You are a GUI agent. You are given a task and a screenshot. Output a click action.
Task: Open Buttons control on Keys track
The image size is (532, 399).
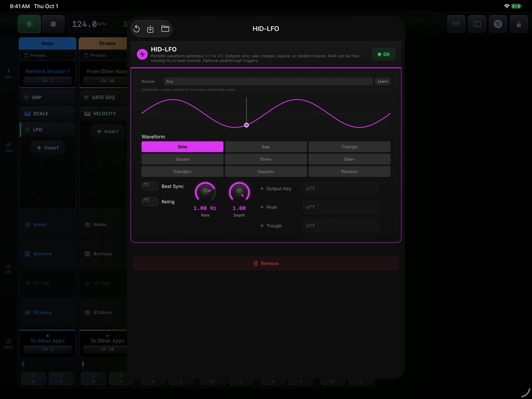tap(47, 254)
